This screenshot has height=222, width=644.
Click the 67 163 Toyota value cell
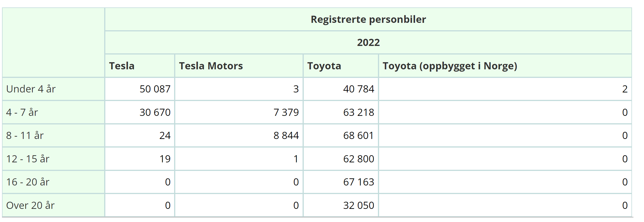[341, 182]
